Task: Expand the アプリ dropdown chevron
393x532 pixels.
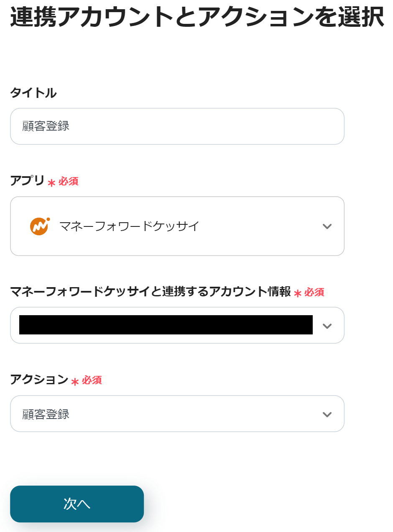Action: click(x=327, y=226)
